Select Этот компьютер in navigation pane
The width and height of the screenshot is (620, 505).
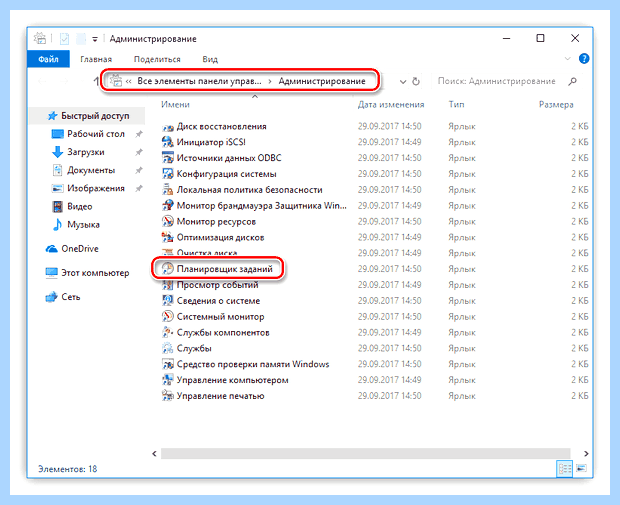95,273
